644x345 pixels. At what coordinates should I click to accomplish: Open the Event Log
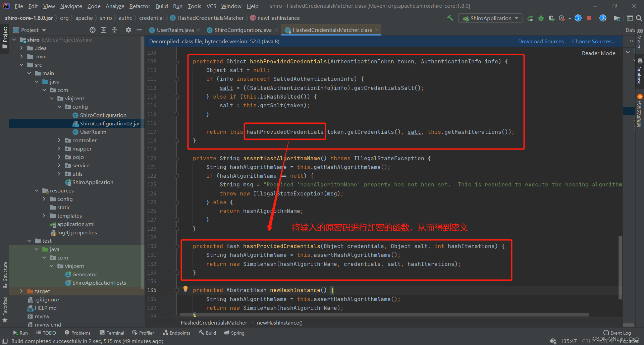pyautogui.click(x=617, y=333)
